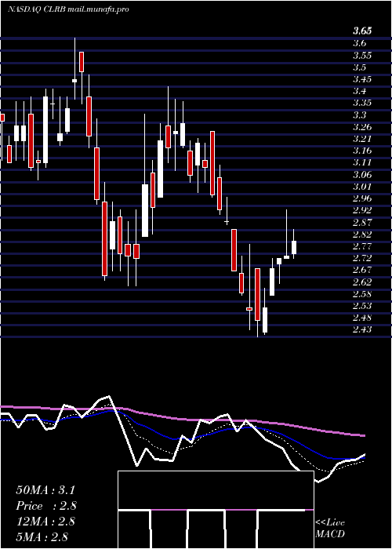Screen dimensions: 392x549
Task: Select the 2.67 price value
Action: tap(362, 270)
